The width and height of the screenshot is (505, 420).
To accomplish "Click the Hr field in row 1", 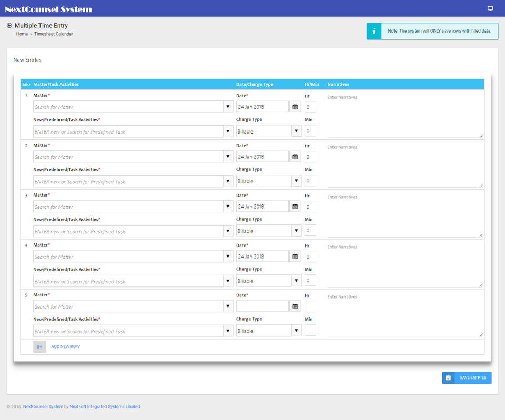I will [310, 107].
